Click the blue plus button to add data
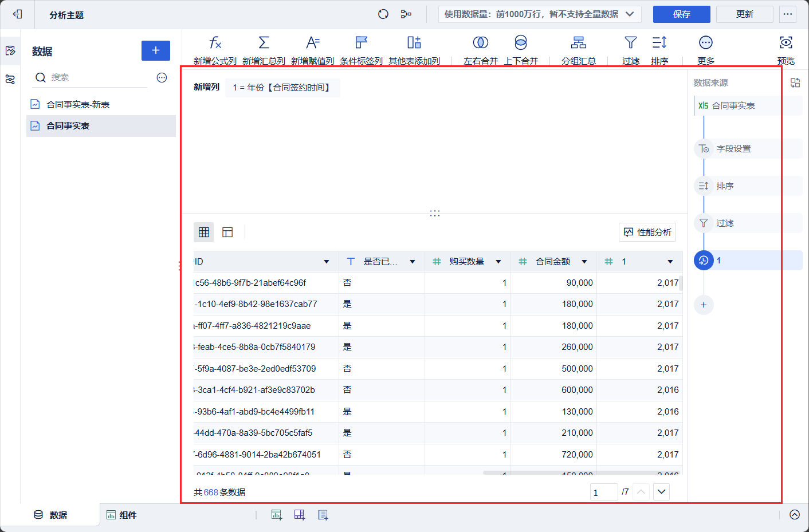Screen dimensions: 809x532 [x=156, y=50]
